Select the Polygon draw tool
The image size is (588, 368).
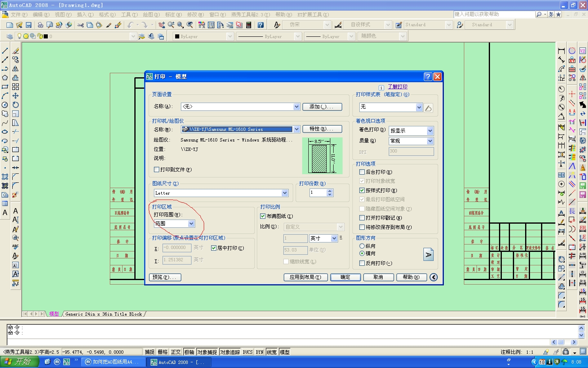pos(5,78)
